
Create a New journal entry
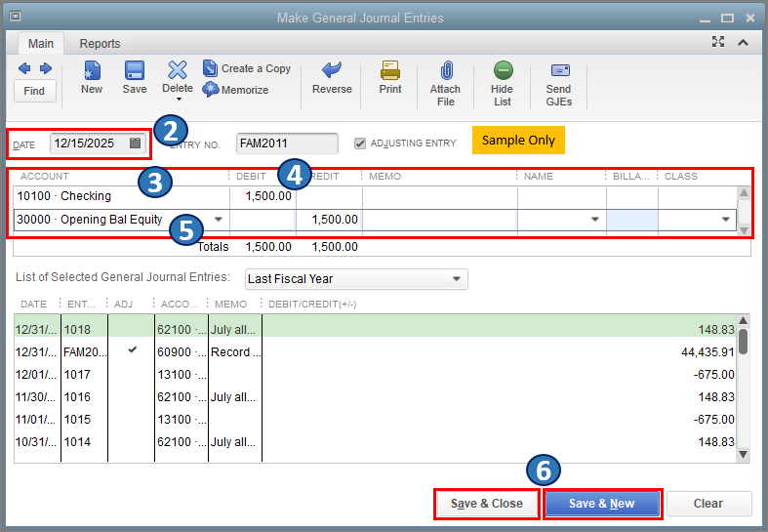click(92, 77)
